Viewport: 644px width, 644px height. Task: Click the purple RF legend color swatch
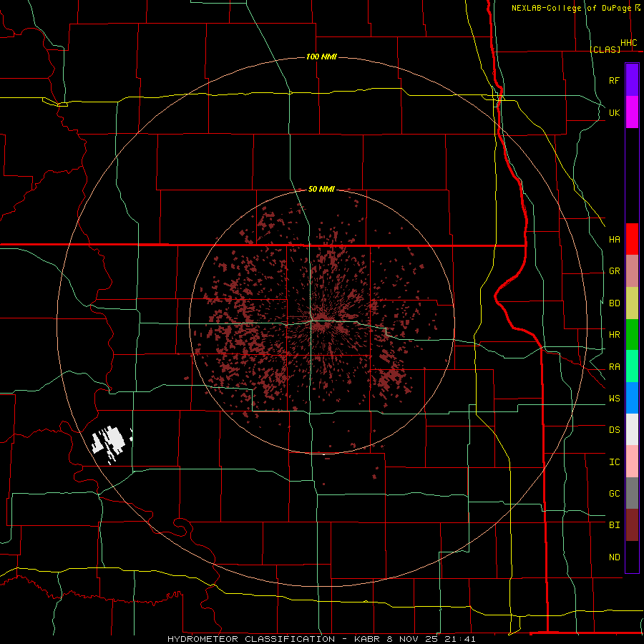coord(632,80)
